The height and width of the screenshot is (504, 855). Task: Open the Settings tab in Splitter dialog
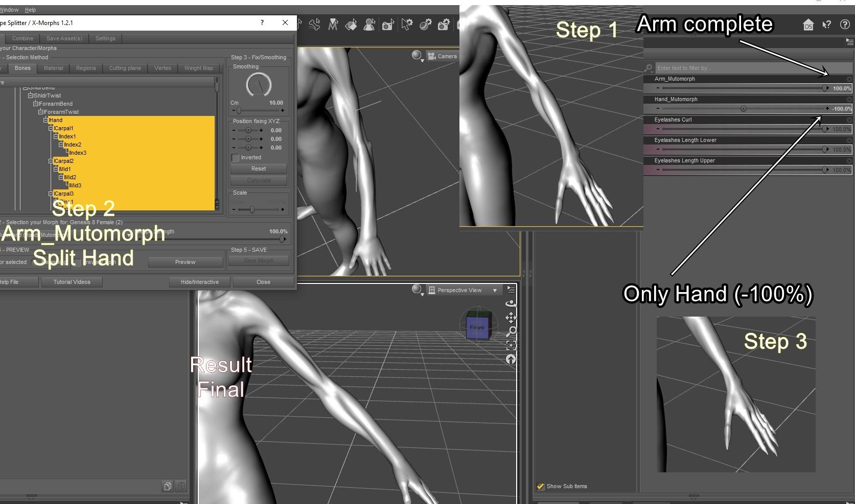(105, 38)
